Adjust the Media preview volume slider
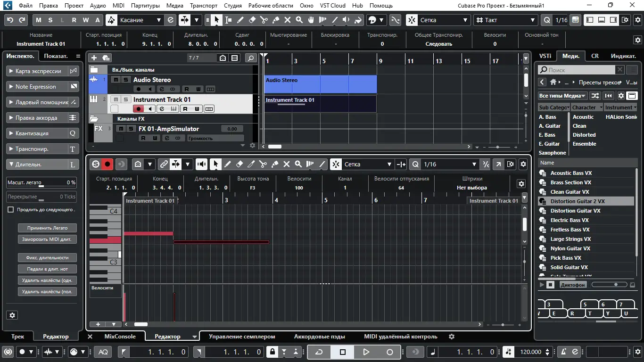This screenshot has width=644, height=362. tap(610, 285)
